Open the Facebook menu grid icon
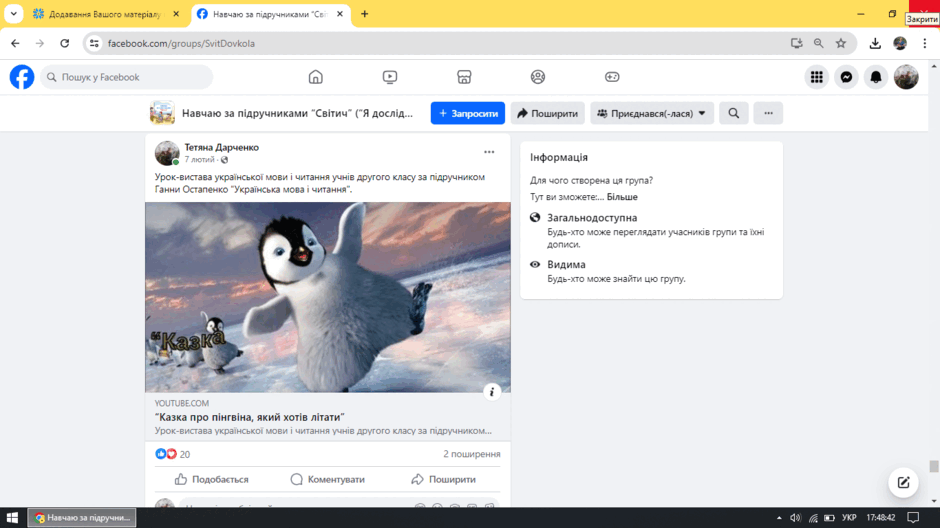 (817, 77)
